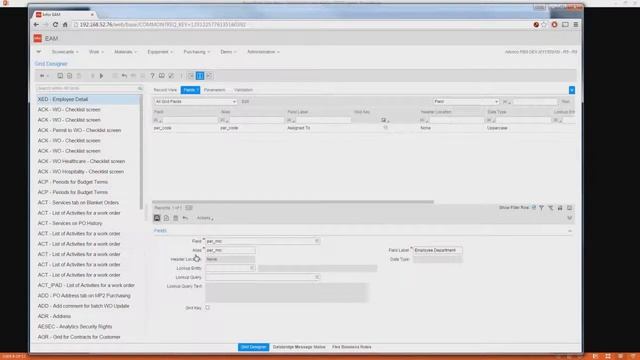Click the Run button next to filter
640x360 pixels.
[x=565, y=102]
